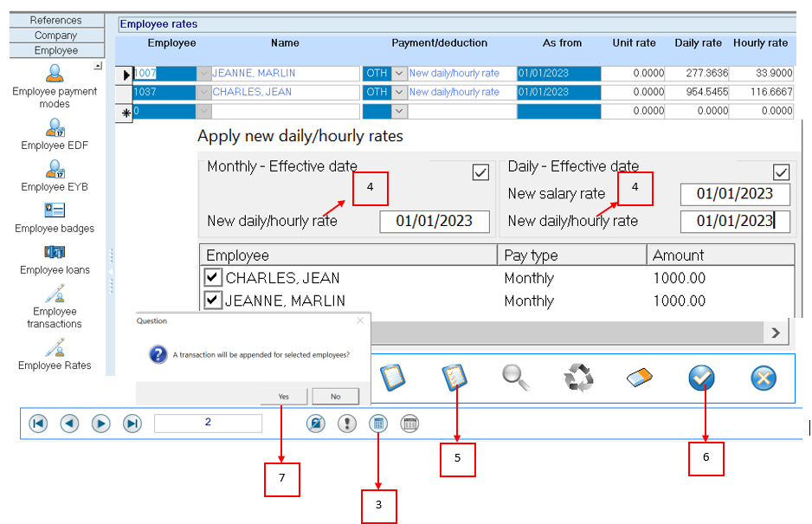Click No in Question dialog
This screenshot has width=812, height=524.
coord(336,397)
